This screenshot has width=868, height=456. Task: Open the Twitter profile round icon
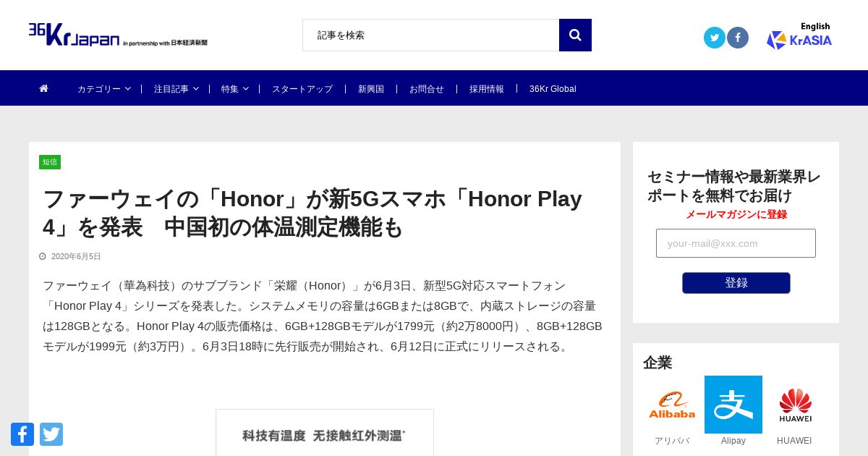[715, 38]
